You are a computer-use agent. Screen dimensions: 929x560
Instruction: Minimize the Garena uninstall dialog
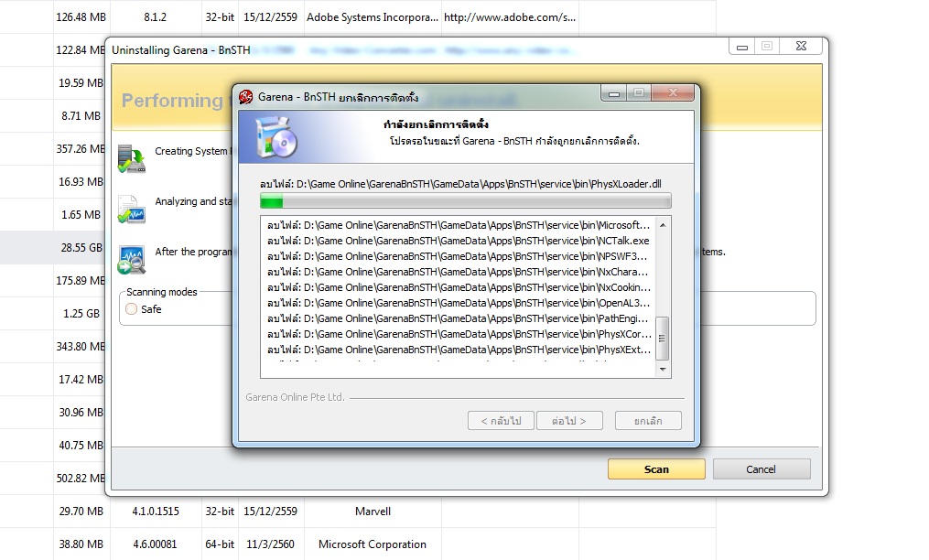click(614, 93)
